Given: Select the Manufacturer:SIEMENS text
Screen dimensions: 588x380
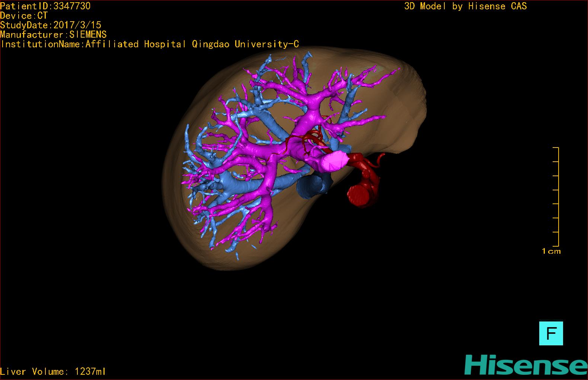Looking at the screenshot, I should click(54, 35).
